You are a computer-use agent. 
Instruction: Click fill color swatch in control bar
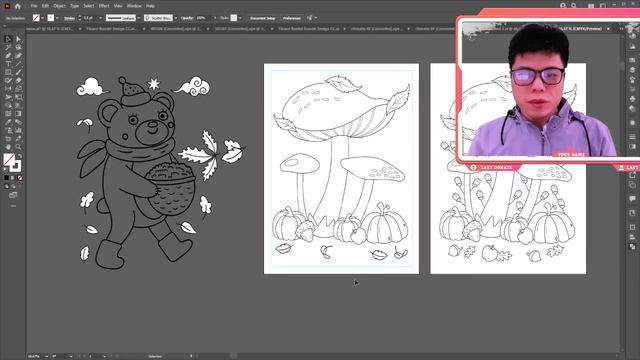pos(36,18)
